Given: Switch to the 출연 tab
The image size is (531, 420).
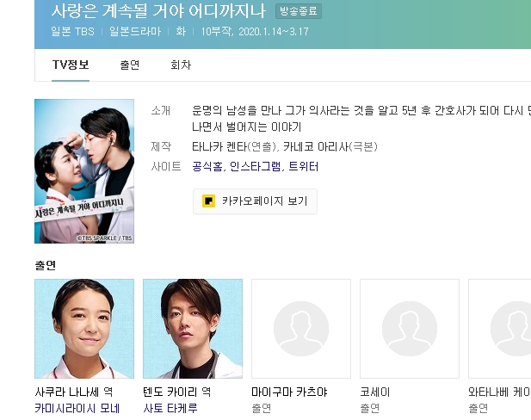Looking at the screenshot, I should tap(130, 65).
